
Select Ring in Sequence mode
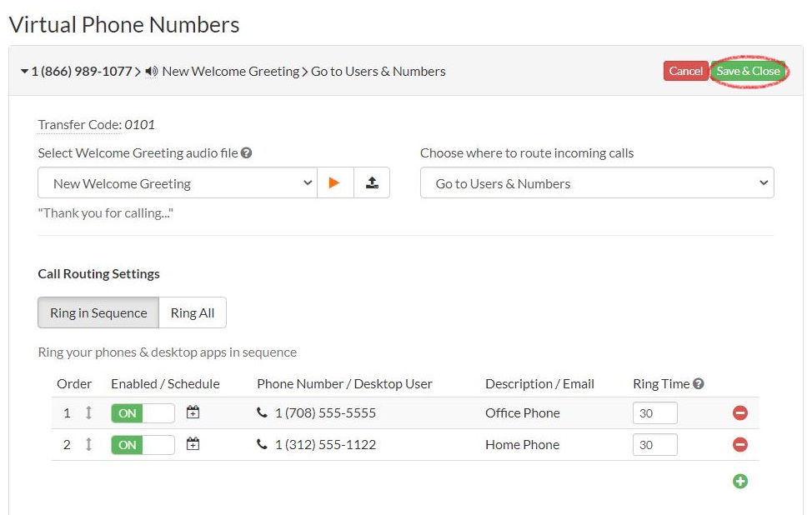click(x=98, y=313)
